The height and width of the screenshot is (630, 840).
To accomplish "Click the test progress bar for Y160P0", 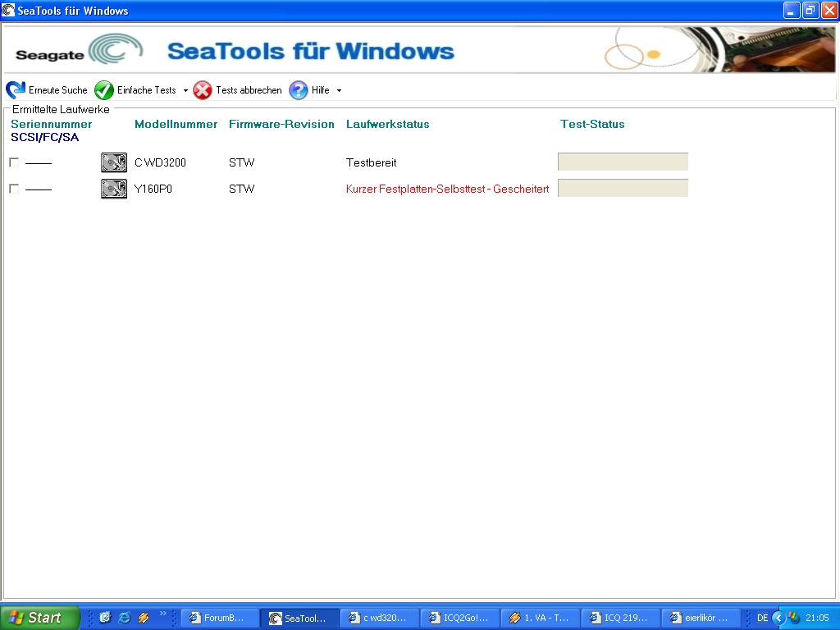I will [x=623, y=188].
